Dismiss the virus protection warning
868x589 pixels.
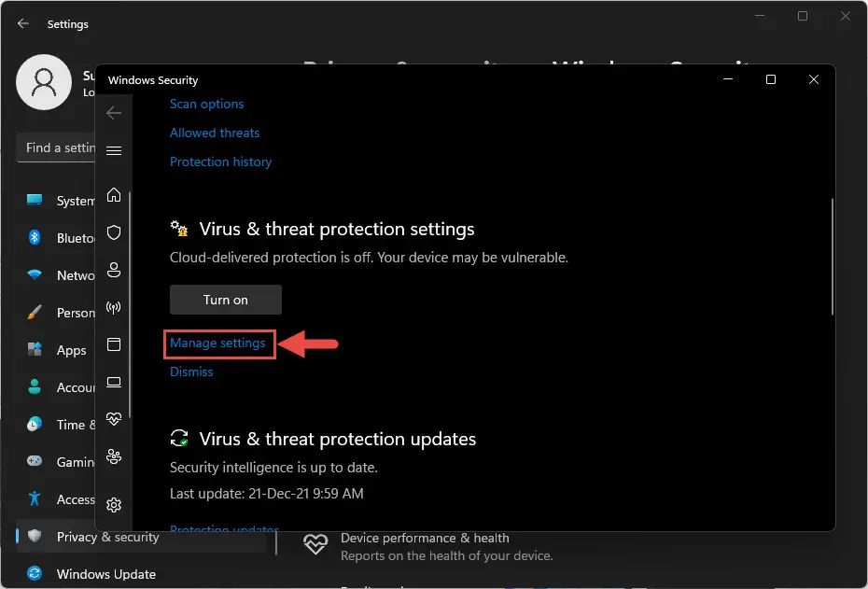point(191,372)
